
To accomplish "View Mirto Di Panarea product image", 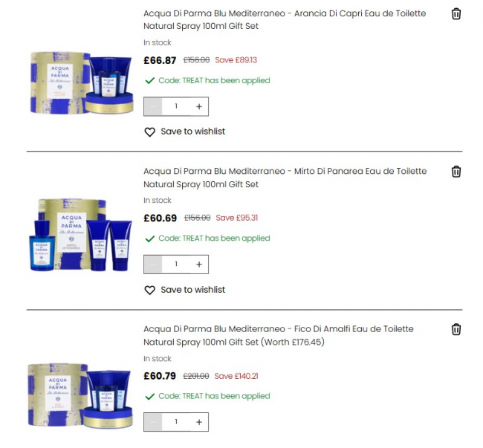I will click(x=81, y=235).
